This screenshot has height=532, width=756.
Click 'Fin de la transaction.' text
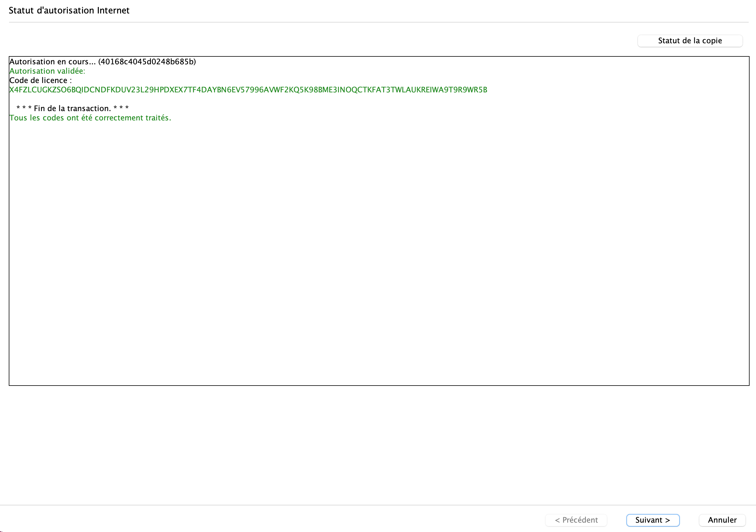point(72,109)
